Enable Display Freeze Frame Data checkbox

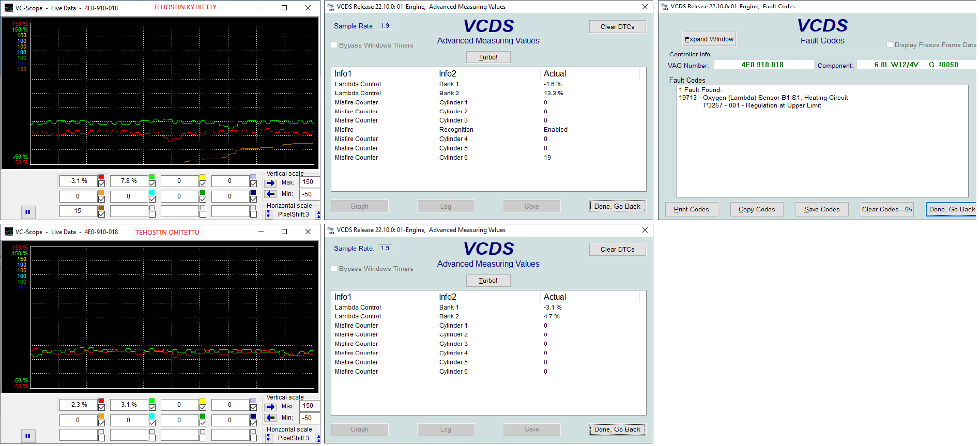pos(890,45)
